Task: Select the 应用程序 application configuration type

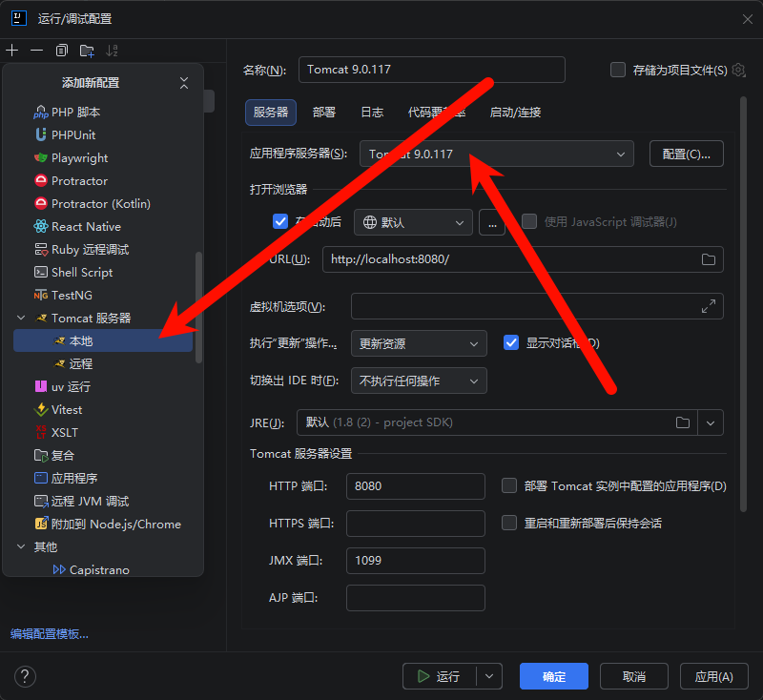Action: [x=103, y=478]
